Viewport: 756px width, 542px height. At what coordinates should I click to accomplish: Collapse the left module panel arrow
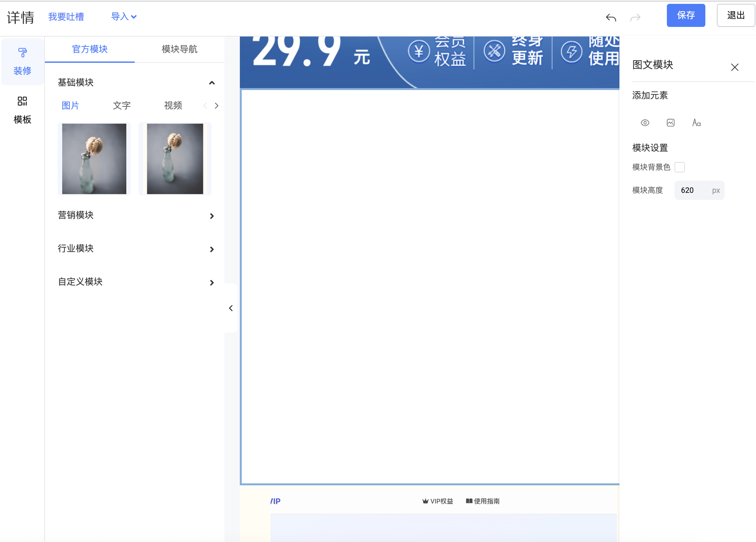coord(231,308)
